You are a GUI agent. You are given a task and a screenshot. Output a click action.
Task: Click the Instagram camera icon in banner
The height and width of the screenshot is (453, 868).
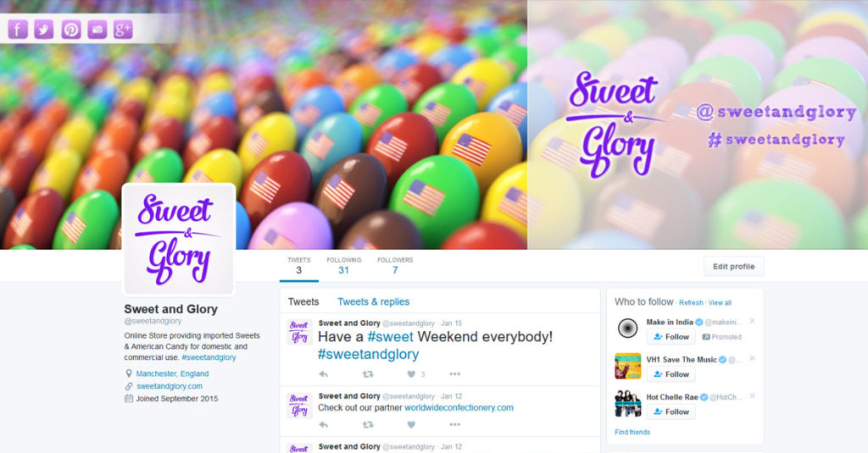click(x=97, y=30)
